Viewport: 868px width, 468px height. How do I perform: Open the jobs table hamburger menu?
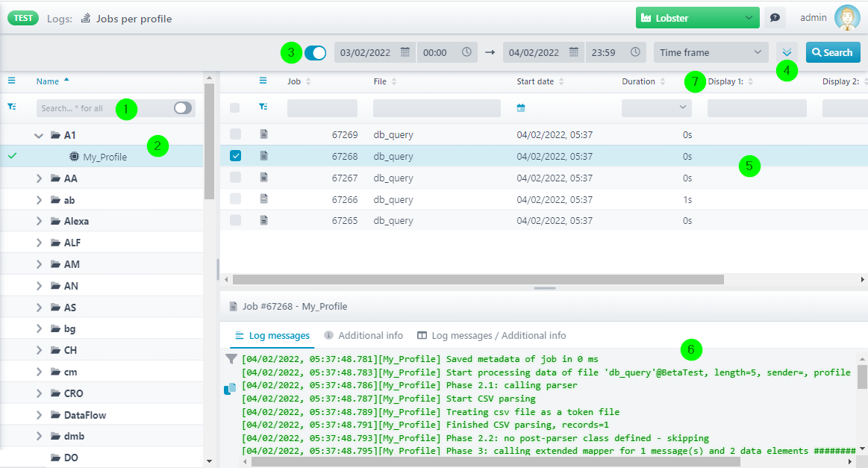pos(263,81)
